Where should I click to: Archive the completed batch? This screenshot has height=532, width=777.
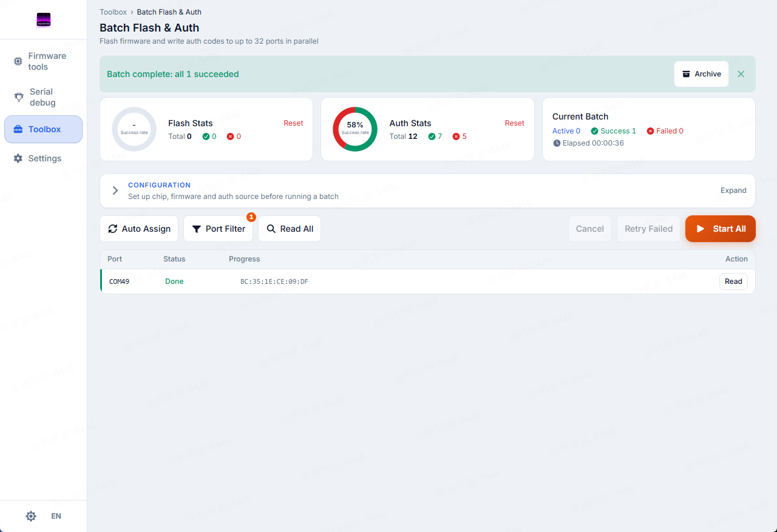tap(701, 74)
